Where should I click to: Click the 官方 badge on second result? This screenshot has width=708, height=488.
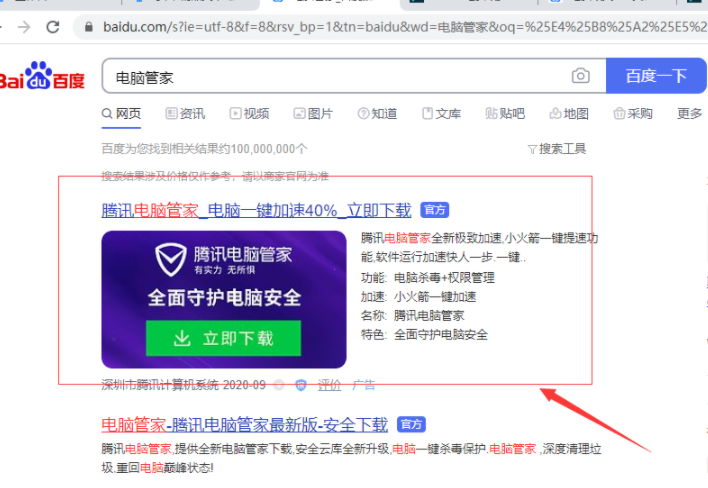point(411,424)
